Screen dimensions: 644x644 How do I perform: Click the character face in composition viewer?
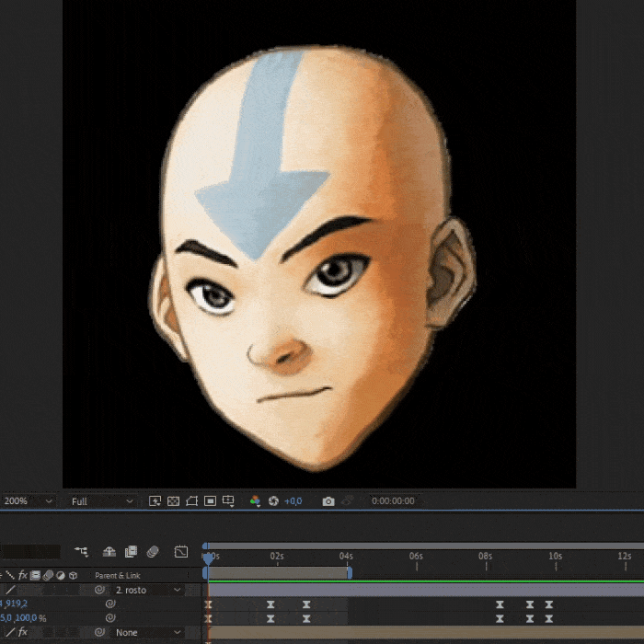tap(312, 259)
